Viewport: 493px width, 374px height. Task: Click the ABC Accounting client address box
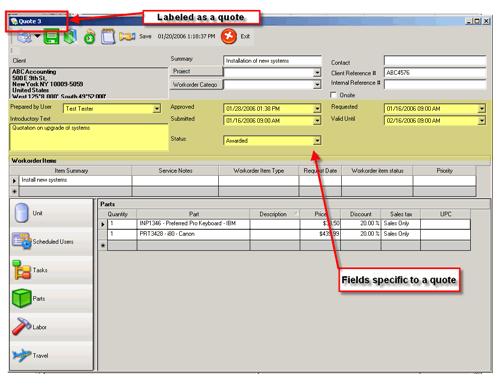coord(89,83)
